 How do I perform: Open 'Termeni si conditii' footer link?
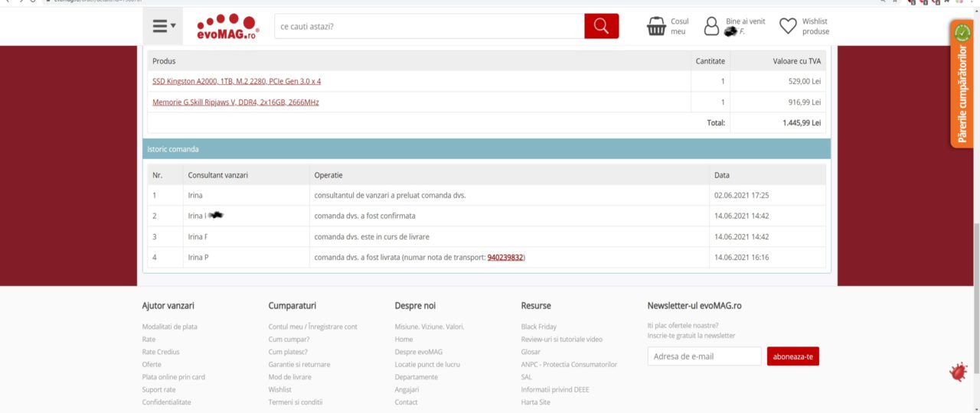tap(295, 402)
